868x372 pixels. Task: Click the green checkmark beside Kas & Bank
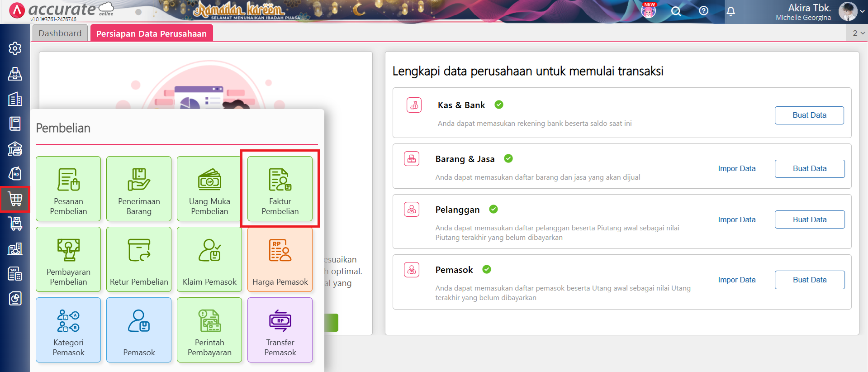coord(499,105)
